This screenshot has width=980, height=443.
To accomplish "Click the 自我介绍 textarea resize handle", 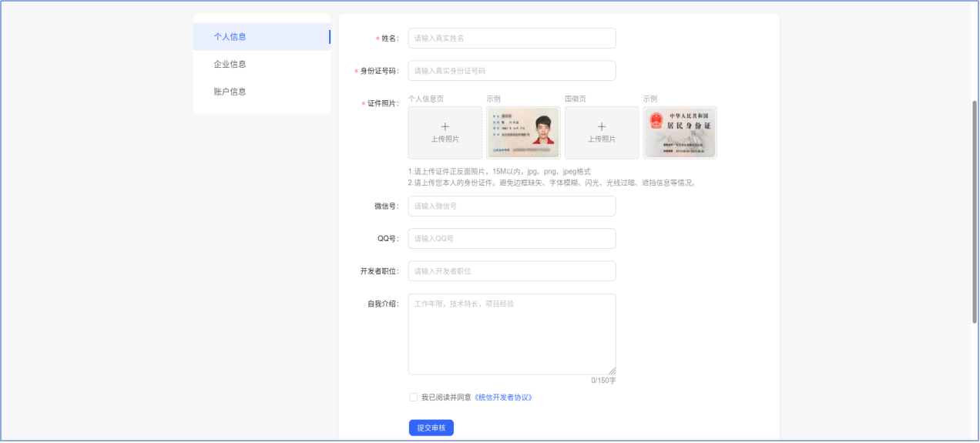I will pyautogui.click(x=612, y=371).
